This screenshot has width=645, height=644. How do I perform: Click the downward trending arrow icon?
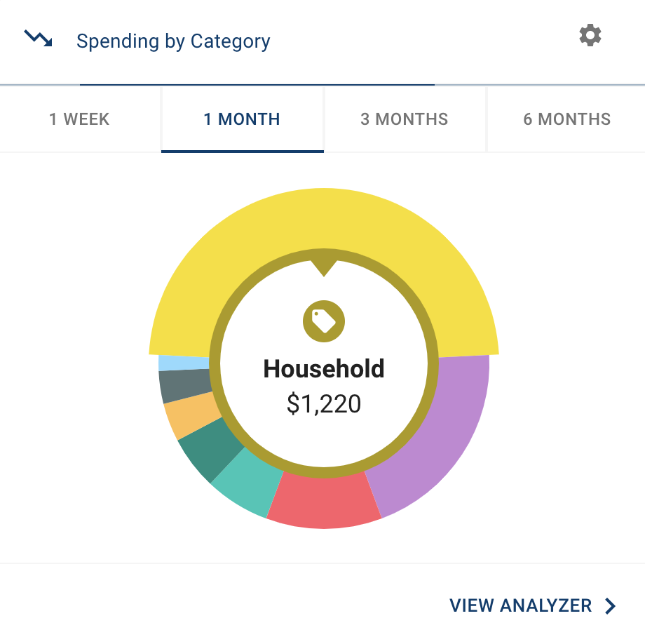pos(38,39)
